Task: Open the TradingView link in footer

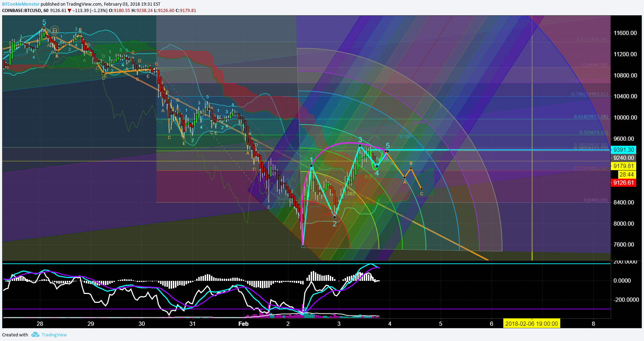Action: (x=54, y=335)
